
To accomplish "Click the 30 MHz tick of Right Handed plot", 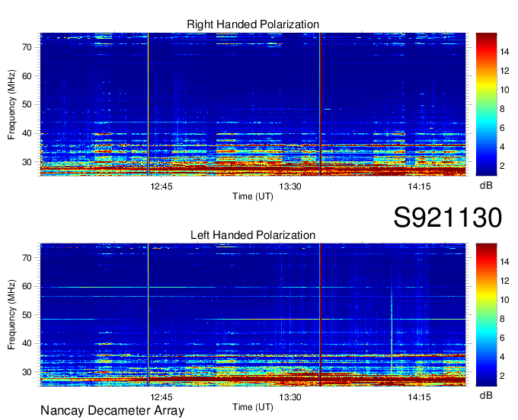I will tap(27, 162).
